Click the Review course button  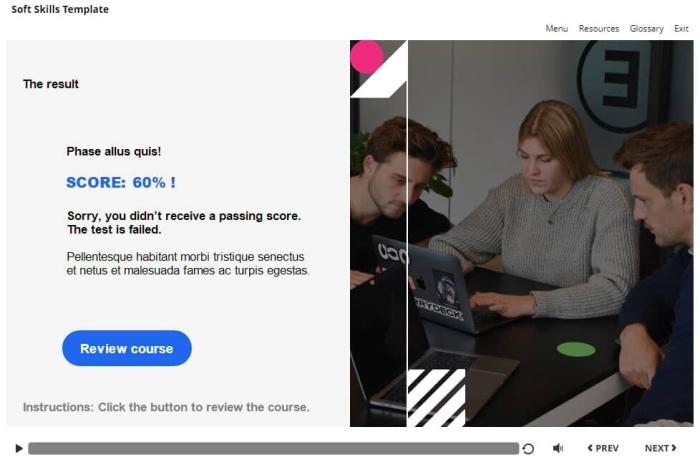coord(127,348)
